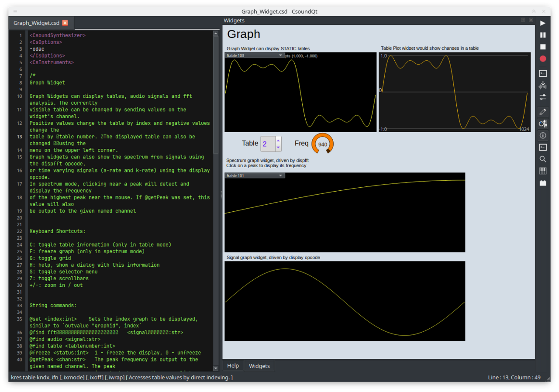Click the "<CsoundSynthesizer>" tag on line 1

(x=58, y=35)
